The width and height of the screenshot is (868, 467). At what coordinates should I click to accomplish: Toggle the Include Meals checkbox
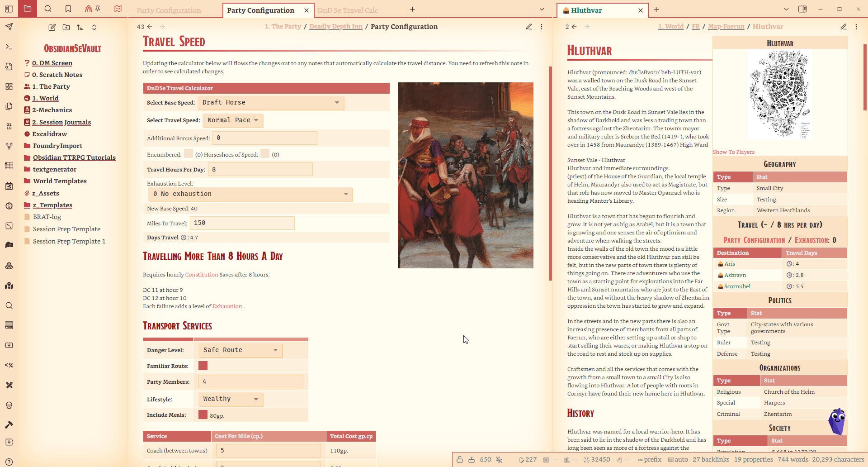coord(203,415)
